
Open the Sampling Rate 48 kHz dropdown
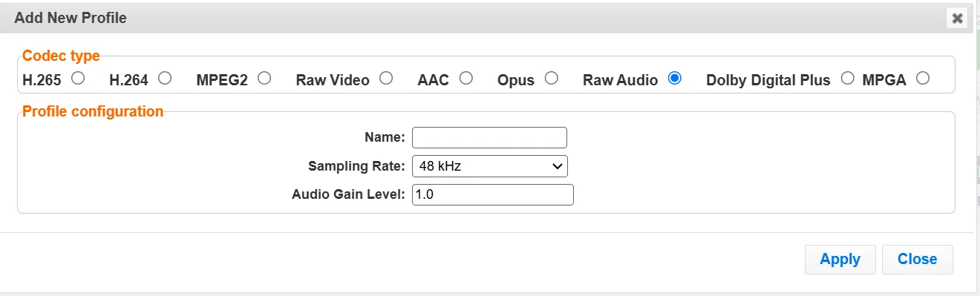point(490,166)
